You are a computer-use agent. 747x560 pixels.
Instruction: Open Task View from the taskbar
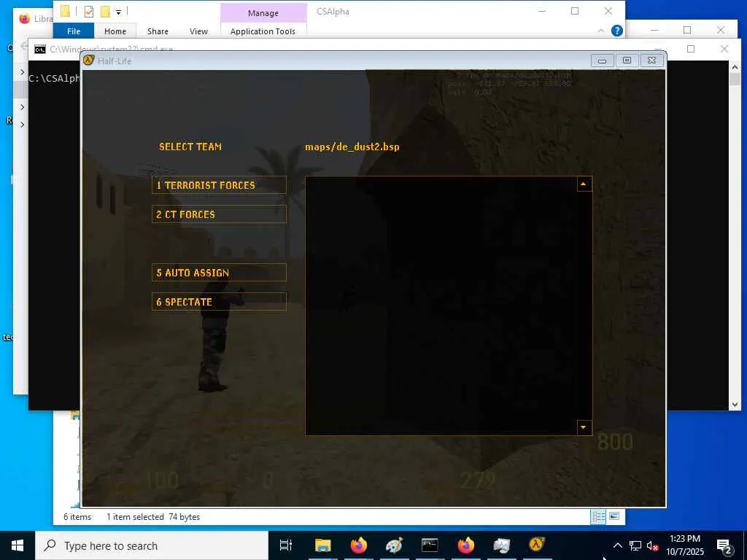tap(285, 545)
